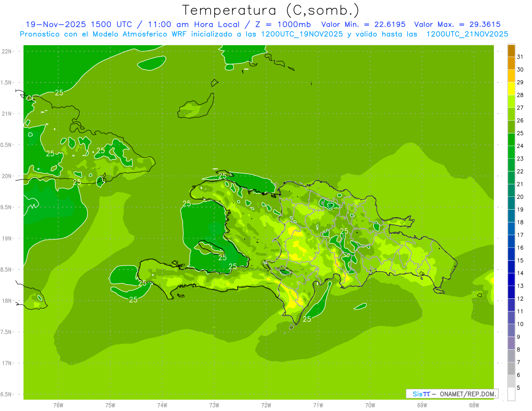Click the blue colorbar swatch between 13 and 14
532x411 pixels.
(x=511, y=279)
